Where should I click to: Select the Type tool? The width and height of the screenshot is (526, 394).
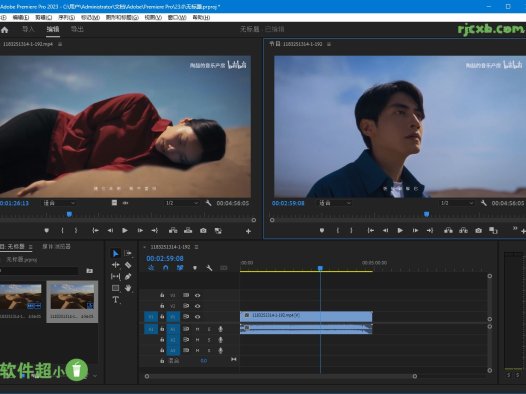(x=115, y=299)
